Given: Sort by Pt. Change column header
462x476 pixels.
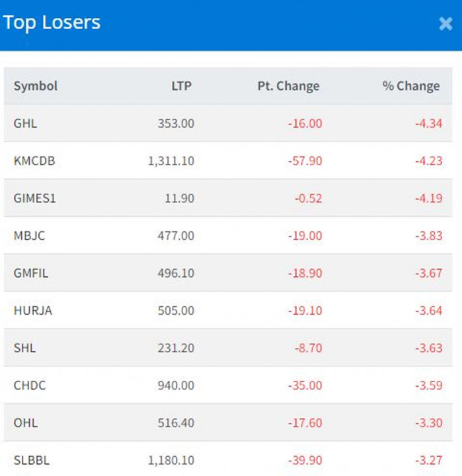Looking at the screenshot, I should (288, 86).
